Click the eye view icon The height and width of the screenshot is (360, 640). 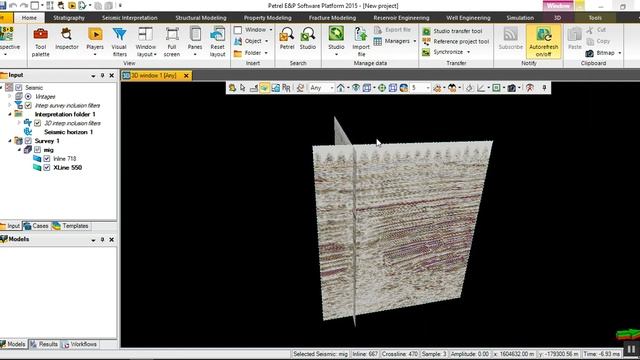356,88
